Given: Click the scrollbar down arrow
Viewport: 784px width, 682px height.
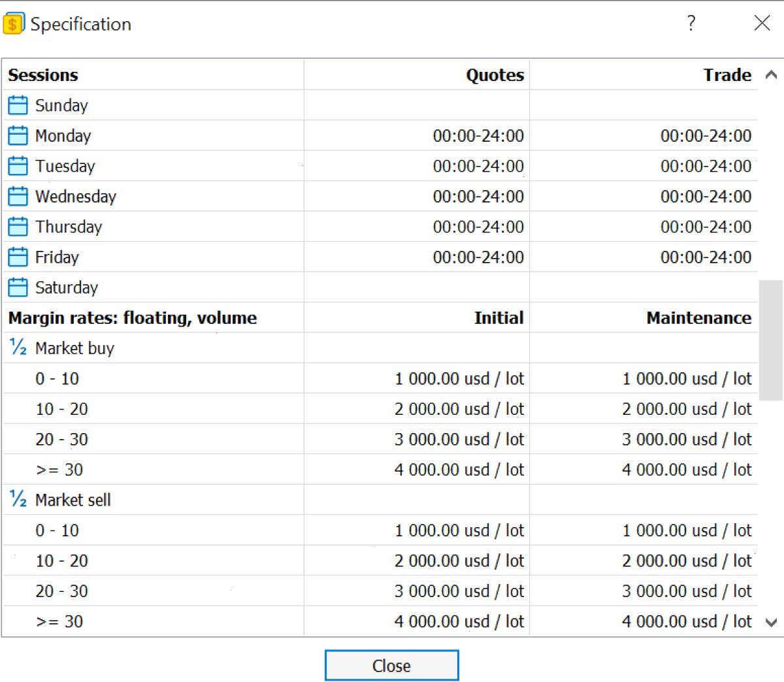Looking at the screenshot, I should [771, 622].
